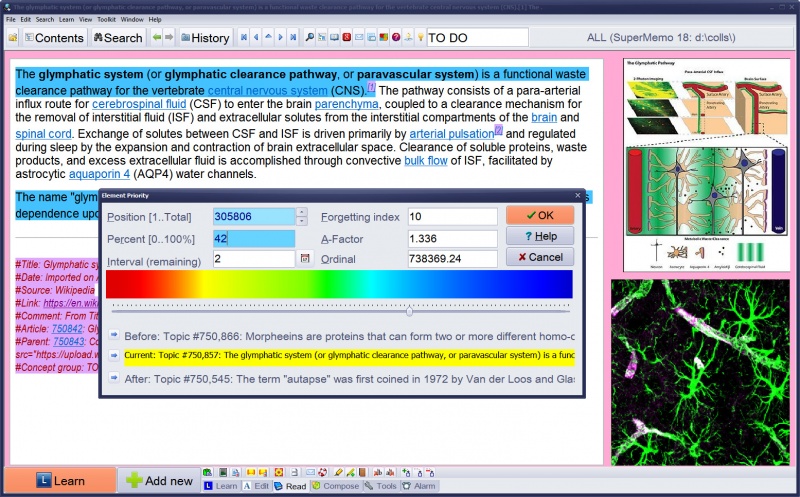Go to next element blue arrow
This screenshot has width=800, height=497.
point(281,37)
